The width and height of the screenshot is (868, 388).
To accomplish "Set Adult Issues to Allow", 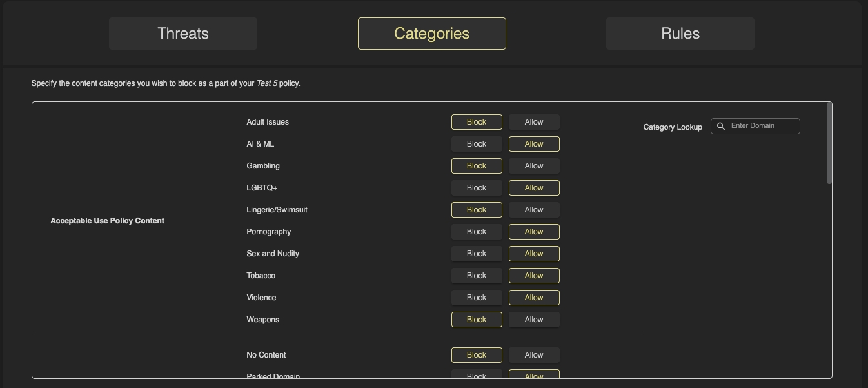I will point(534,122).
